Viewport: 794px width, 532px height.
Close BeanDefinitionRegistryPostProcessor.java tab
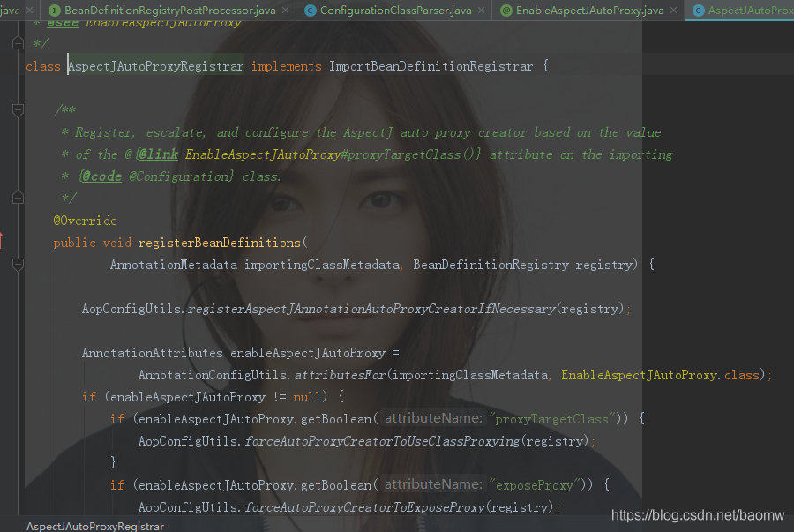[286, 10]
